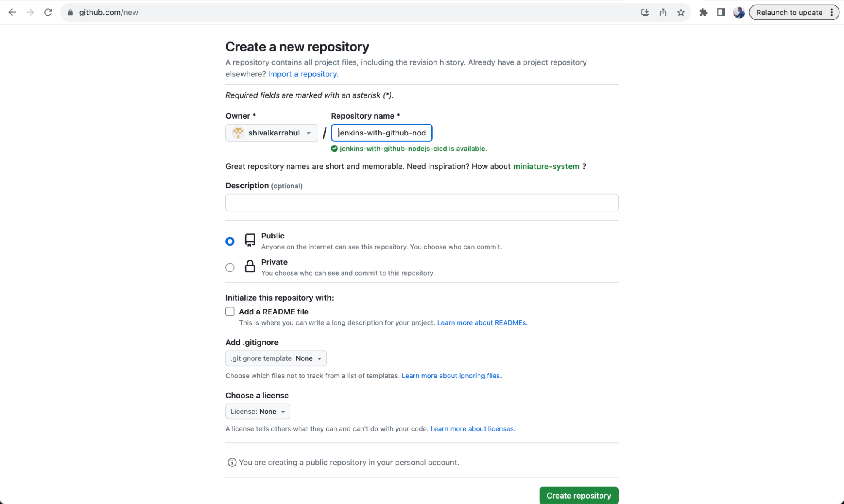The height and width of the screenshot is (504, 844).
Task: Open the Chrome extensions puzzle icon
Action: (x=703, y=12)
